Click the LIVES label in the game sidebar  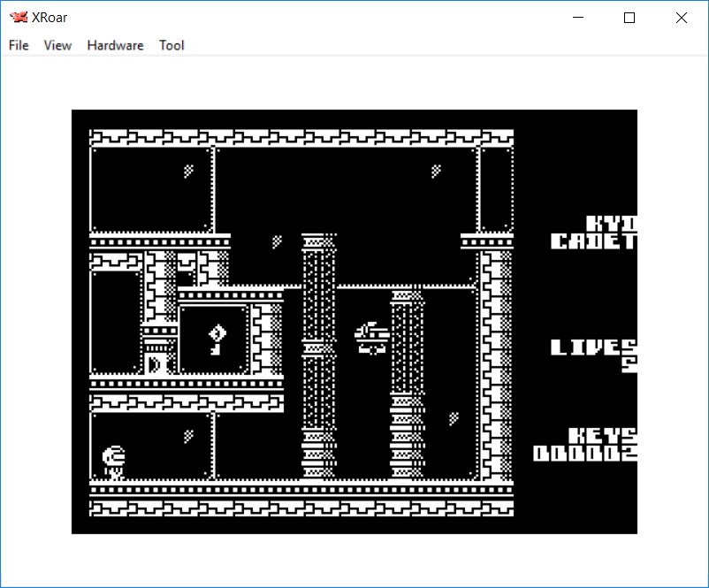pos(592,347)
